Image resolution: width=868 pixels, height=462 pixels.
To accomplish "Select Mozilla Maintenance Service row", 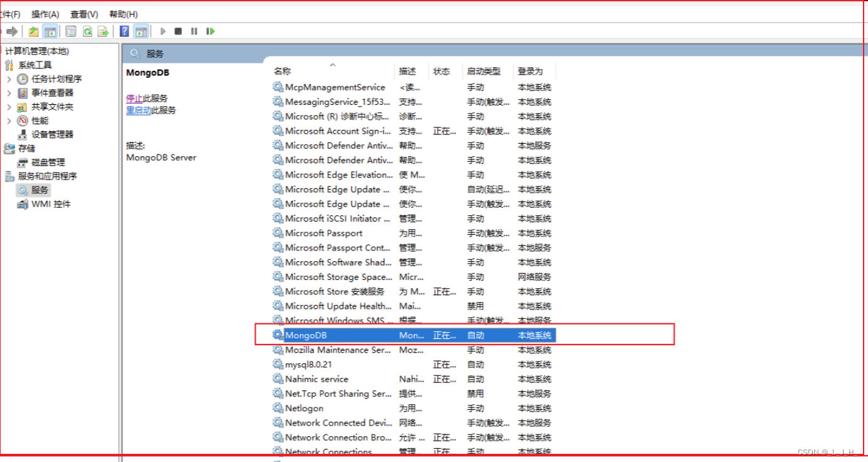I will click(x=414, y=350).
